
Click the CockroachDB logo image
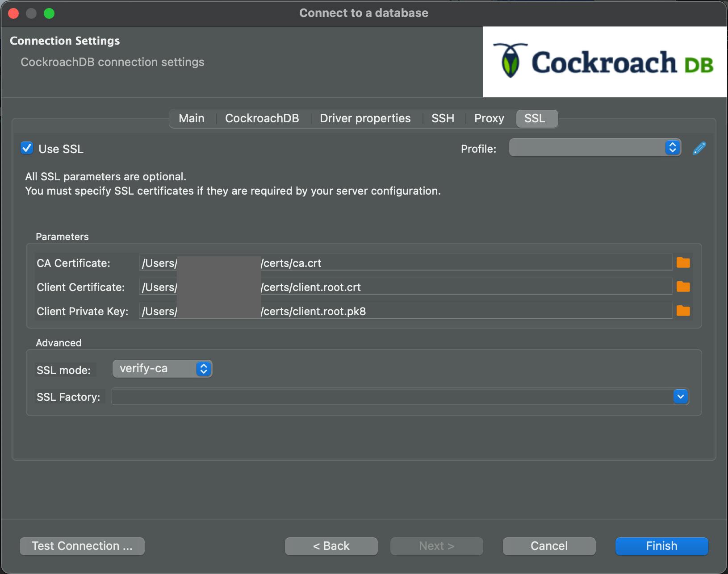605,62
